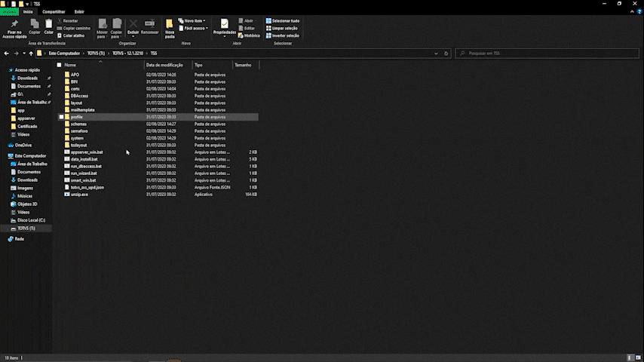Open the Certificado quick access folder
This screenshot has width=644, height=362.
[27, 127]
